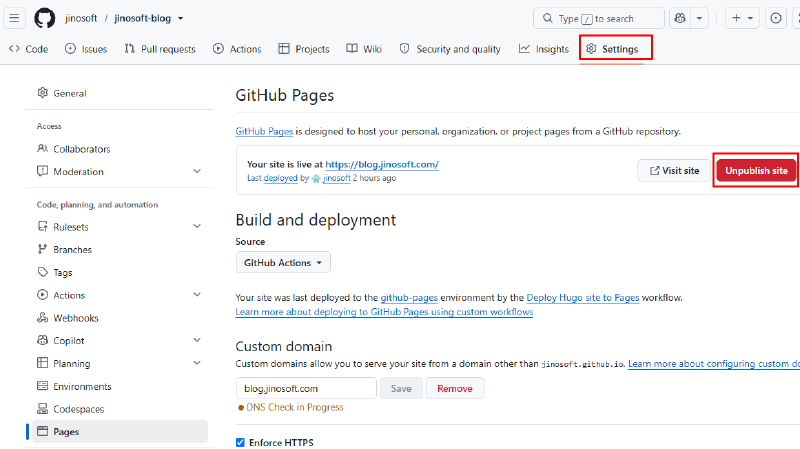
Task: Click the Collaborators people icon
Action: (42, 148)
